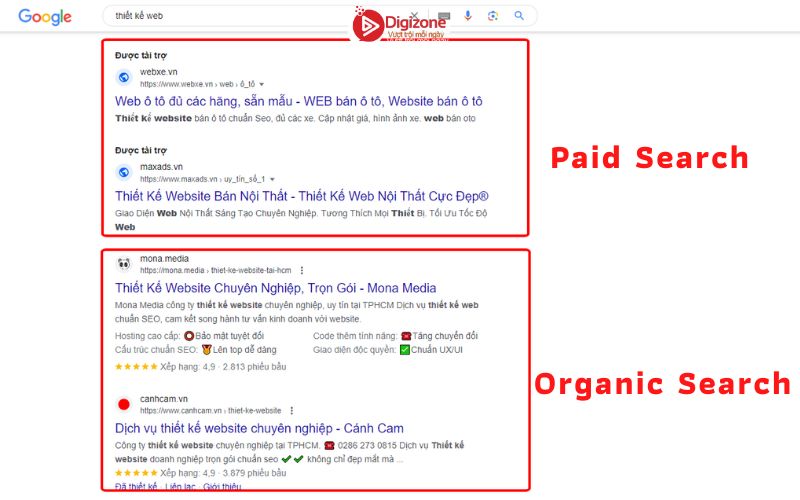The height and width of the screenshot is (500, 800).
Task: Click "Hosting cao cấp: Bảo mật tuyệt đối" text
Action: tap(189, 336)
